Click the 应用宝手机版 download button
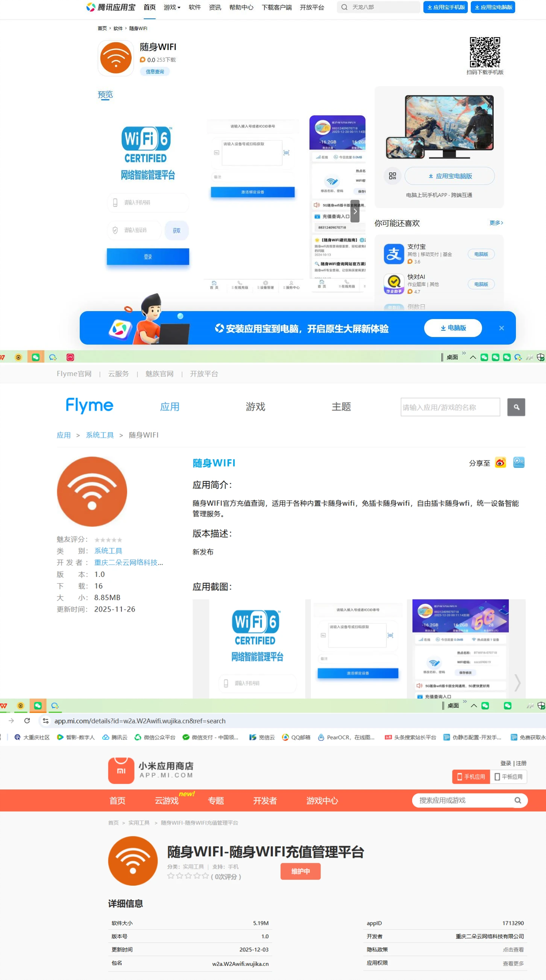 (446, 7)
